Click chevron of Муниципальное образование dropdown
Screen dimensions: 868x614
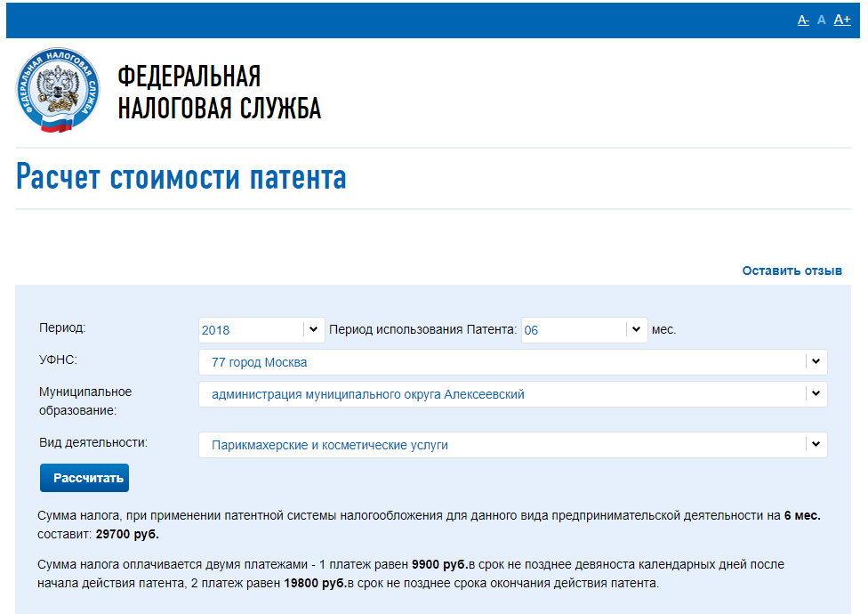pos(816,393)
